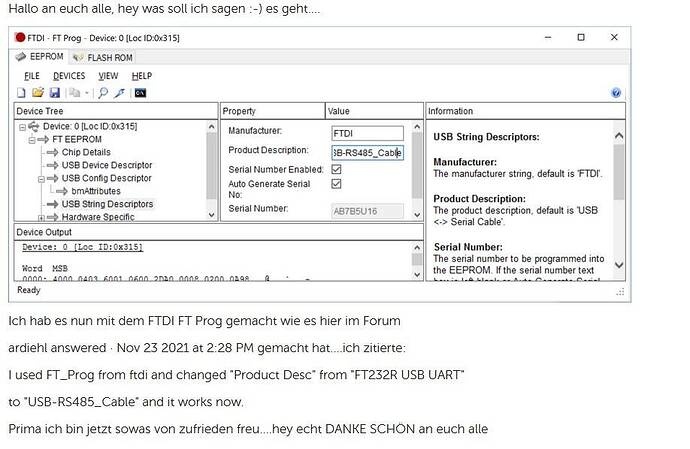Toggle the Auto Generate Serial No checkbox
The width and height of the screenshot is (690, 449).
point(336,184)
